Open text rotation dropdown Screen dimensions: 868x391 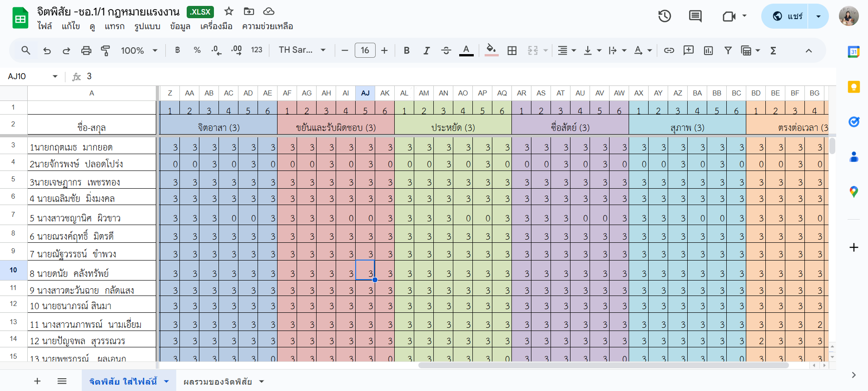tap(643, 50)
